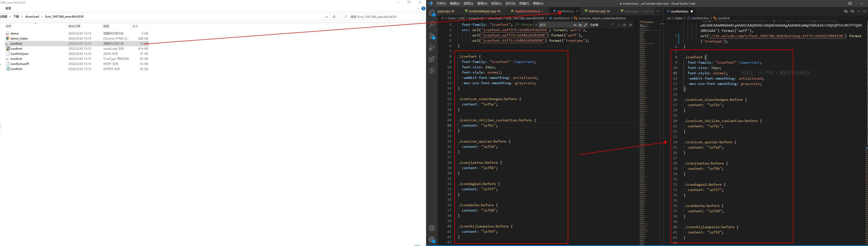
Task: Open 选择(S) menu in VS Code
Action: point(468,3)
